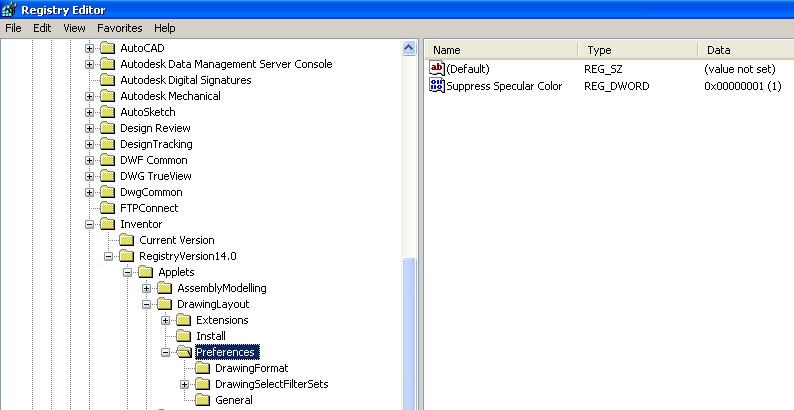Select the General key label

coord(234,400)
